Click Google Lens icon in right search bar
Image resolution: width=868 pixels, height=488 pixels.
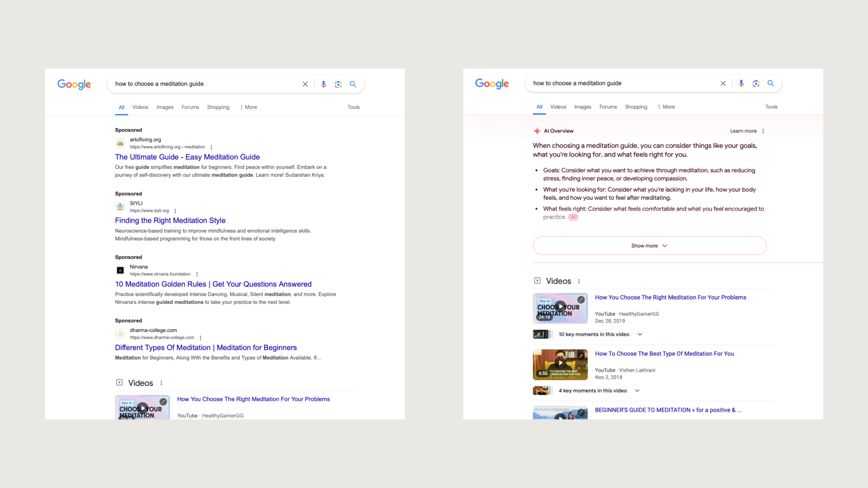(x=756, y=83)
